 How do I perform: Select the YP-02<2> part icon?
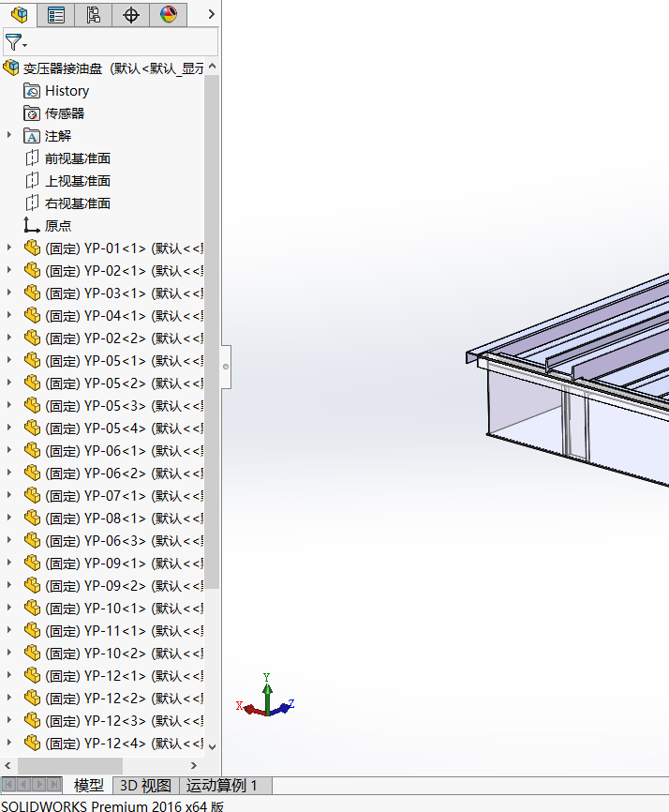32,338
